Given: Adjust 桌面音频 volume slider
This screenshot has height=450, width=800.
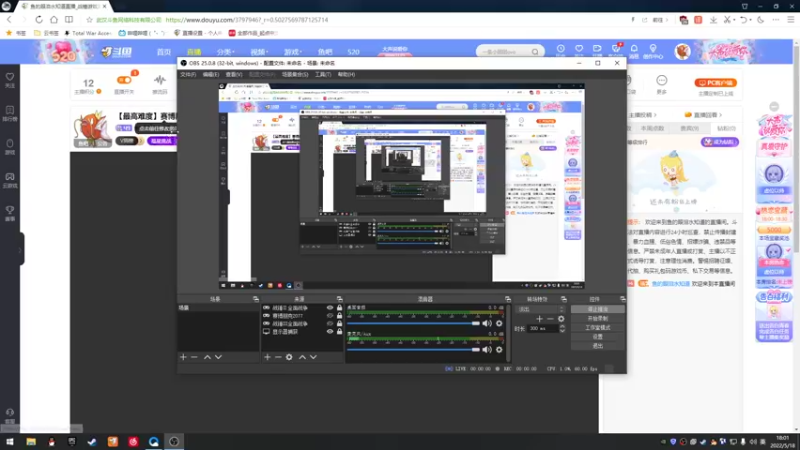Looking at the screenshot, I should pos(414,323).
